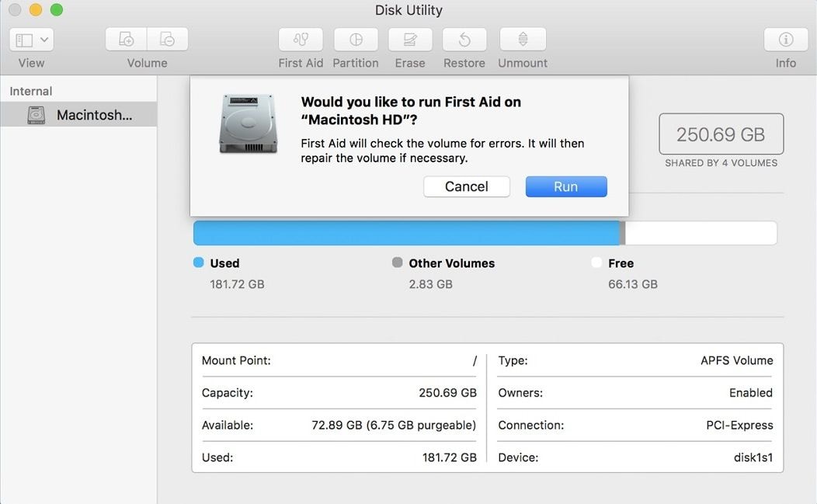Click the white Free legend dot
This screenshot has height=504, width=817.
[x=596, y=262]
